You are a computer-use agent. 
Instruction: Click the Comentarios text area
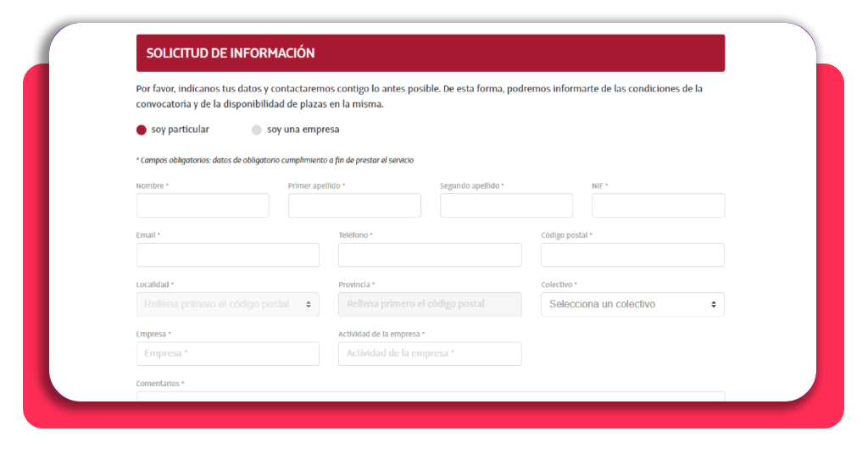(431, 396)
